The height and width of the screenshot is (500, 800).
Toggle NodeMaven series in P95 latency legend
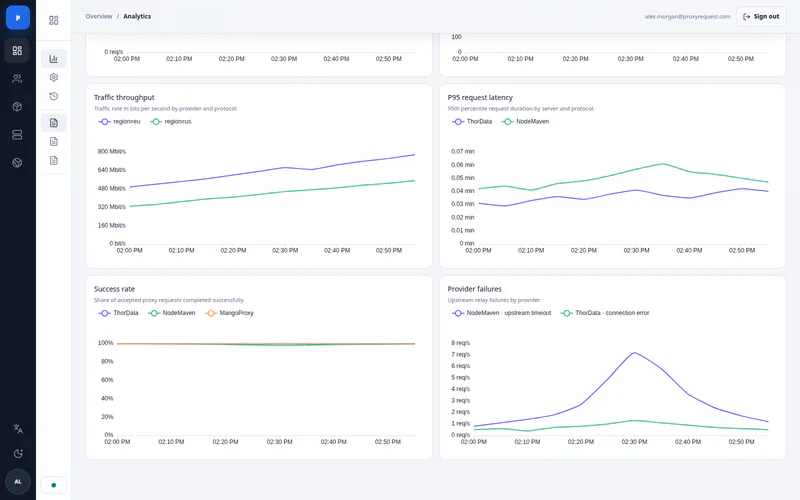(x=526, y=121)
